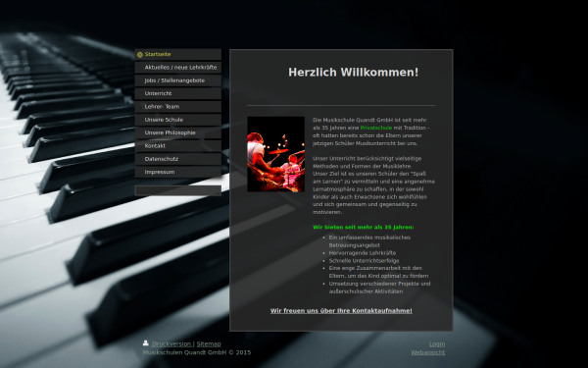Navigate to Unsere Schule

click(177, 120)
